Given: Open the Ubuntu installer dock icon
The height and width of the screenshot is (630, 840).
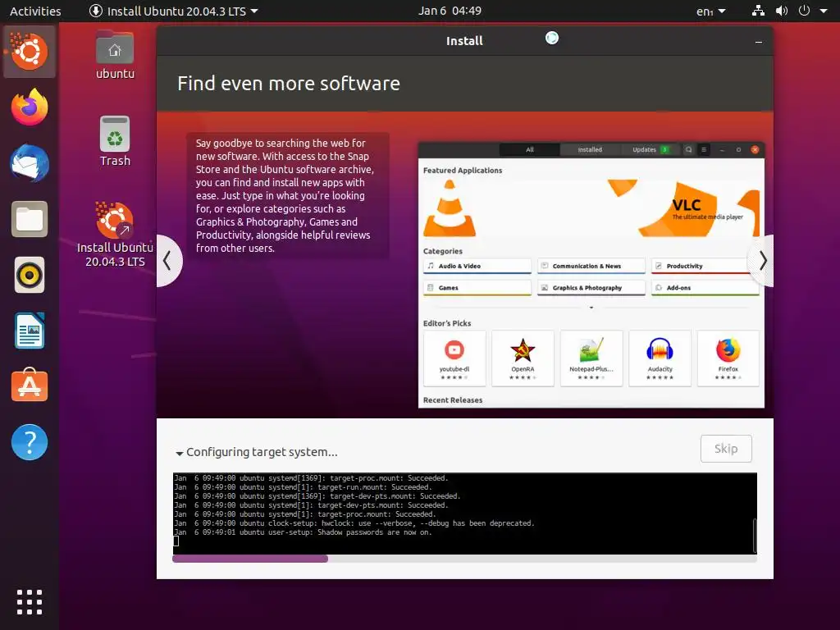Looking at the screenshot, I should point(30,52).
